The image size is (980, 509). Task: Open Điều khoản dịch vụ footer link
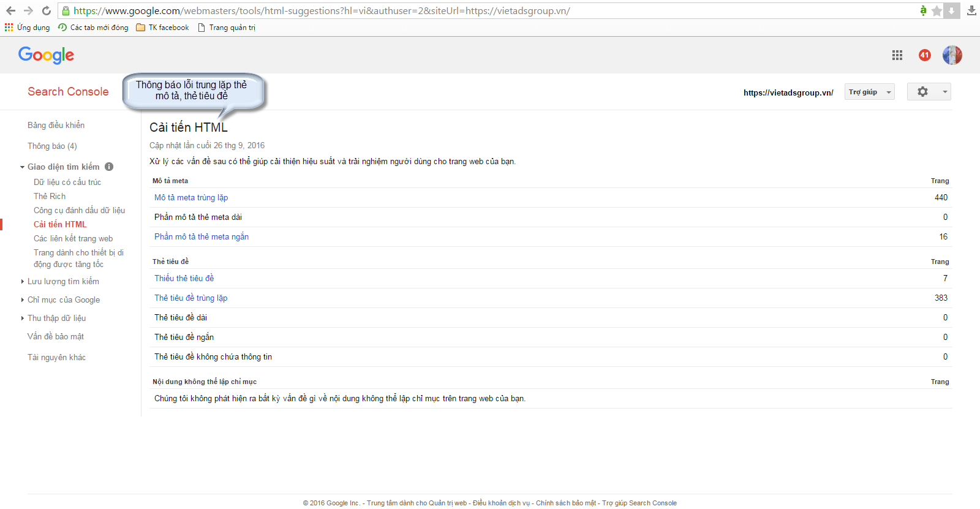pyautogui.click(x=501, y=503)
